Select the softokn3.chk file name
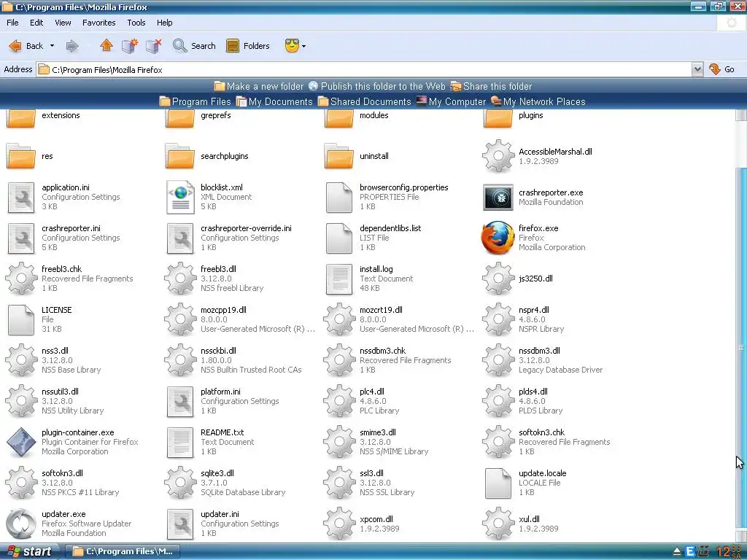The height and width of the screenshot is (560, 747). click(x=541, y=432)
